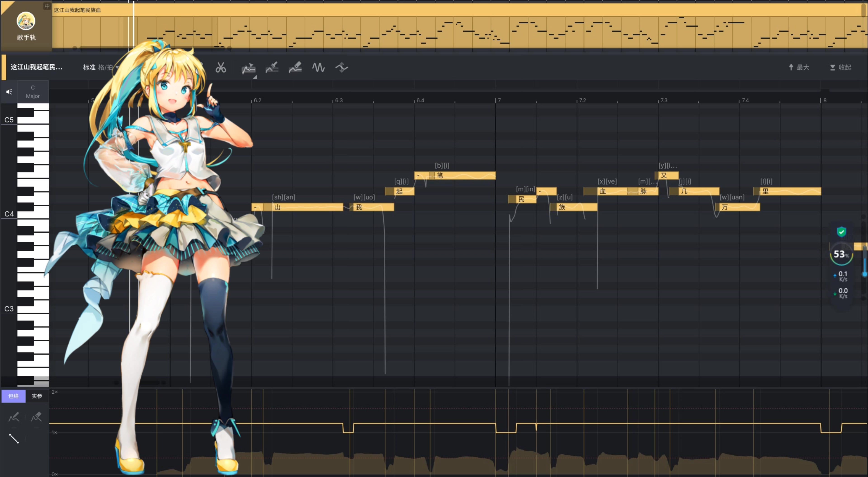868x477 pixels.
Task: Click the singer avatar on 歌手轨
Action: [x=26, y=21]
